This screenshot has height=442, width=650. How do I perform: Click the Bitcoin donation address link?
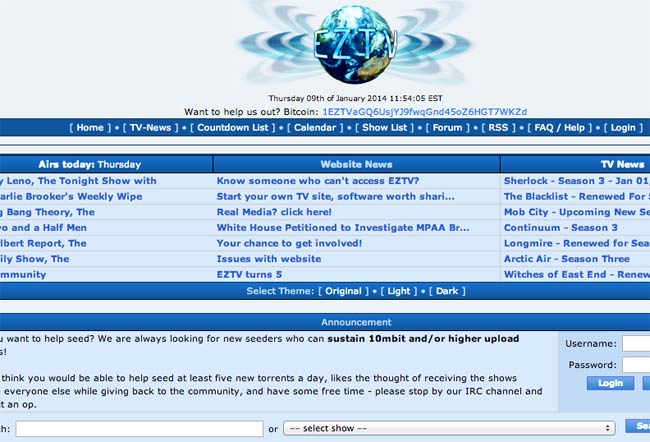(425, 111)
